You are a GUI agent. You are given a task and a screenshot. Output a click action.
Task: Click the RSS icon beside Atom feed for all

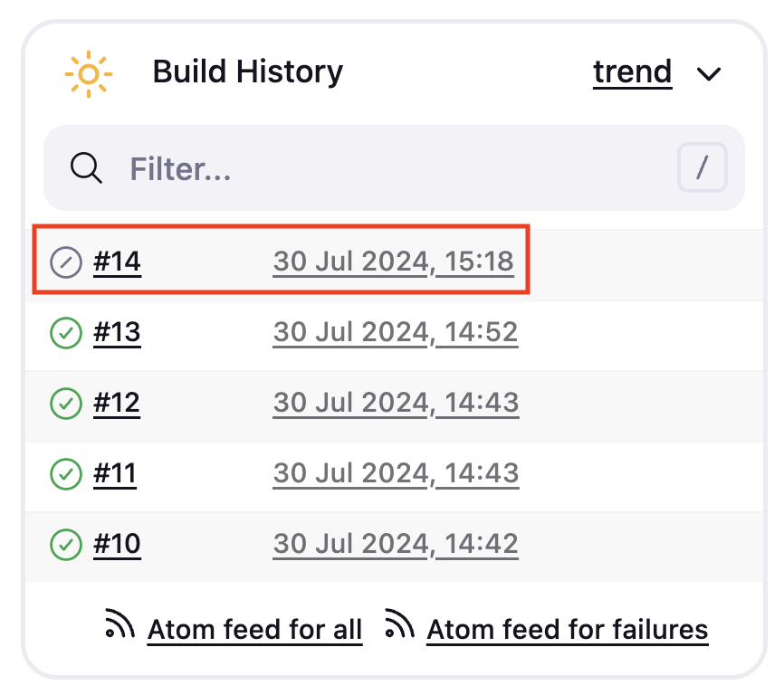120,624
